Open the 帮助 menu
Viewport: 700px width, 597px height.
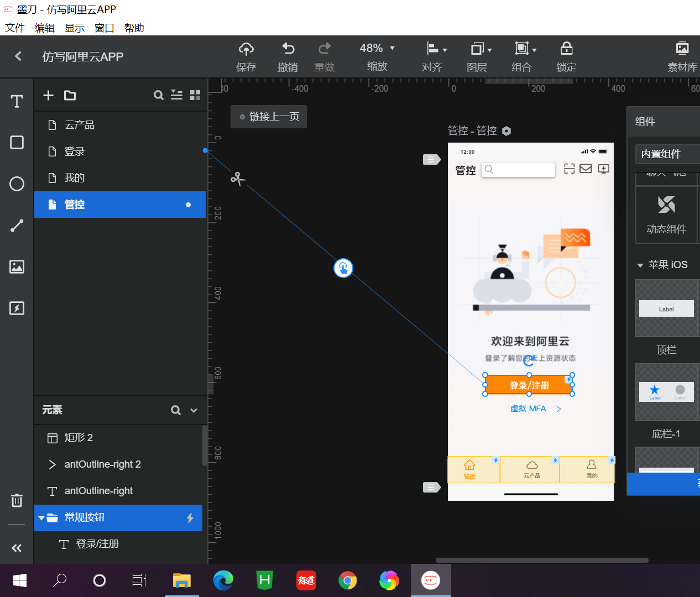point(134,28)
